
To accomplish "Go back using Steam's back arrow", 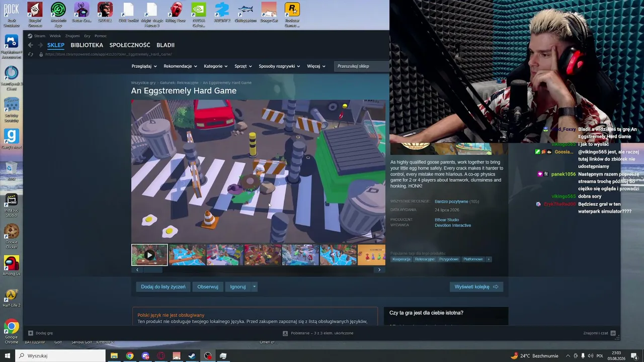I will coord(30,45).
